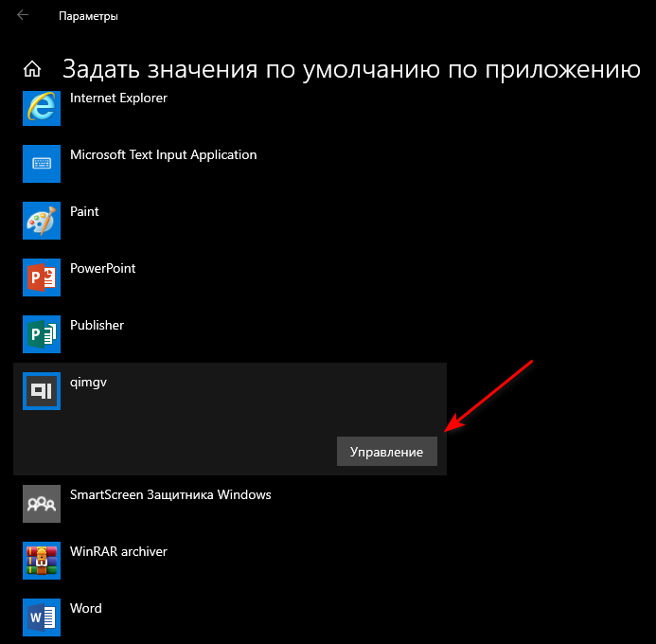The height and width of the screenshot is (644, 656).
Task: Click the Параметры window title
Action: pyautogui.click(x=88, y=16)
